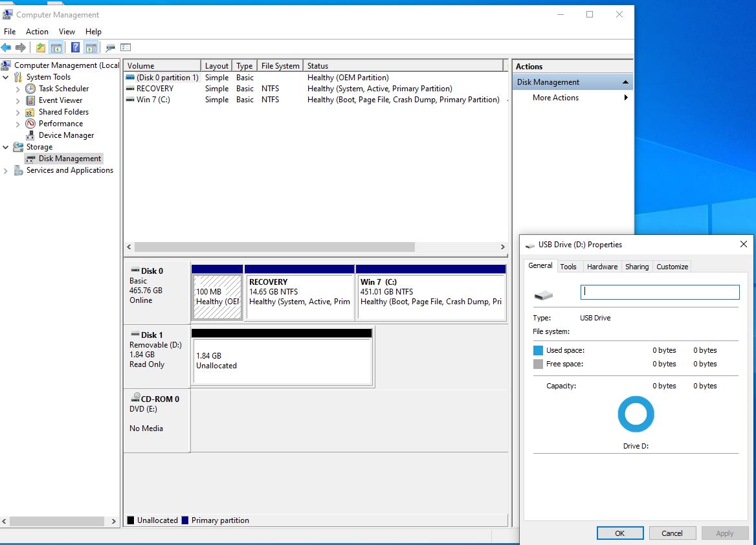Expand the Task Scheduler node
Image resolution: width=756 pixels, height=545 pixels.
18,89
